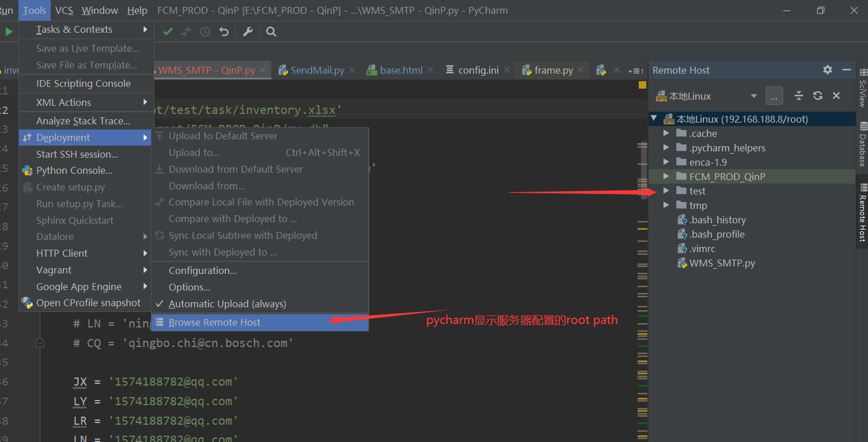
Task: Click the Search Everywhere magnifier icon
Action: (x=271, y=32)
